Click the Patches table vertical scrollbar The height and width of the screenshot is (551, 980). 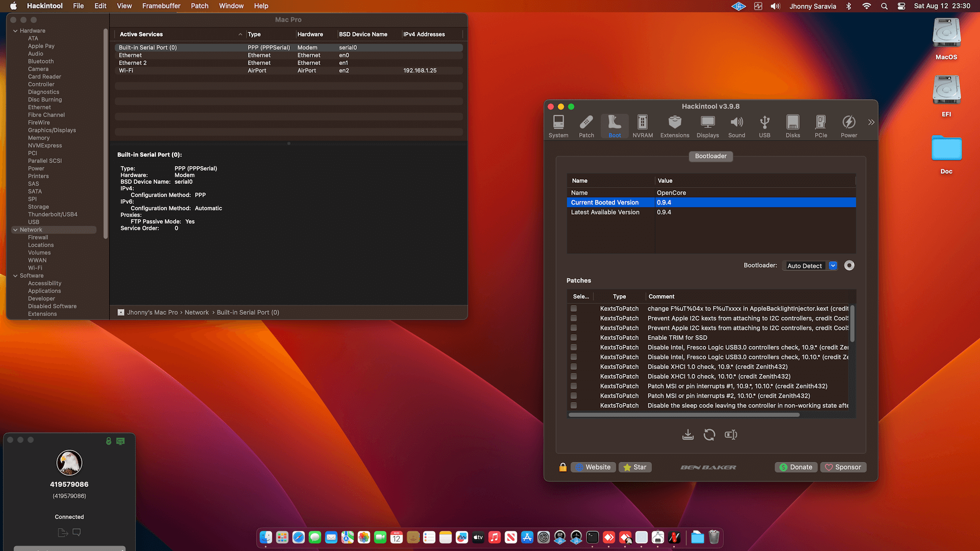pos(852,324)
